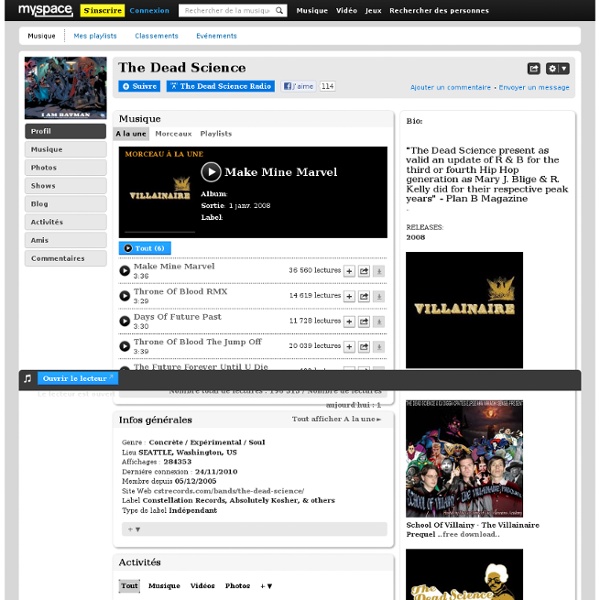Click the Suivre follow button

pos(139,86)
